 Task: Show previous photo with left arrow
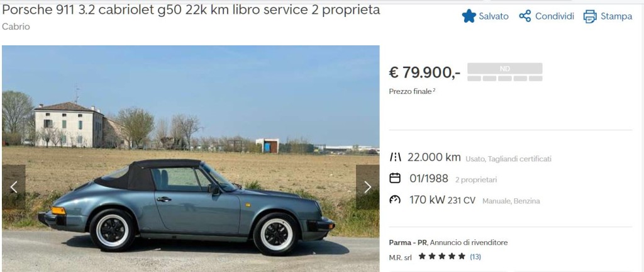point(14,188)
